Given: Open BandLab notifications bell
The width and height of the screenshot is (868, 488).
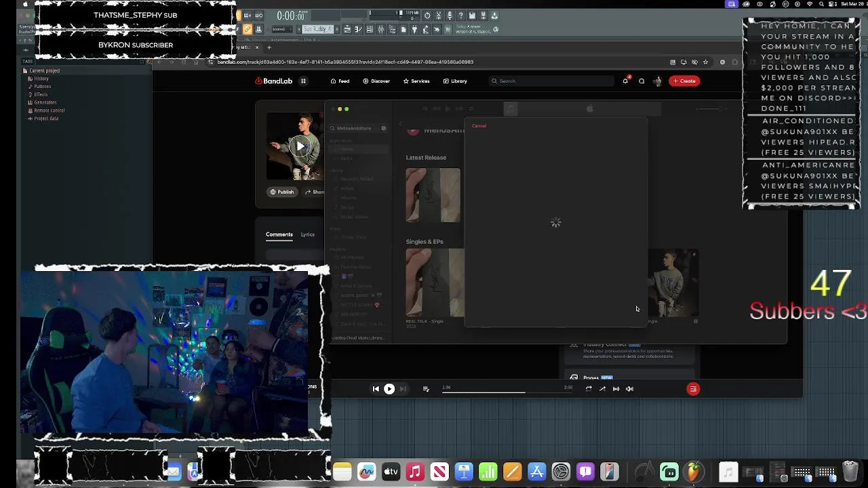Looking at the screenshot, I should [625, 81].
